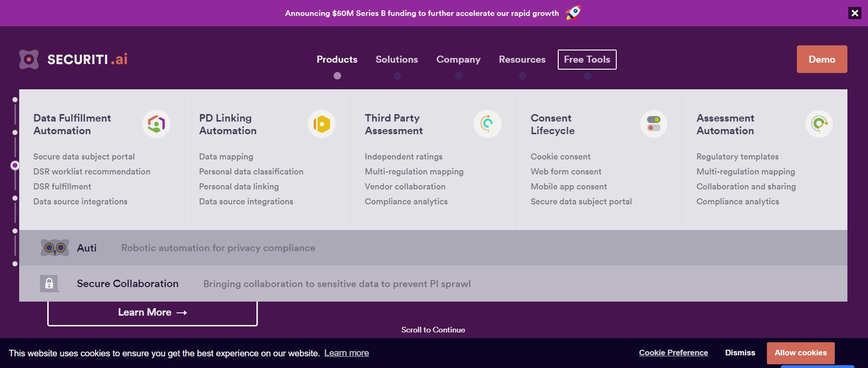
Task: Open the cookie Learn more link
Action: (347, 353)
